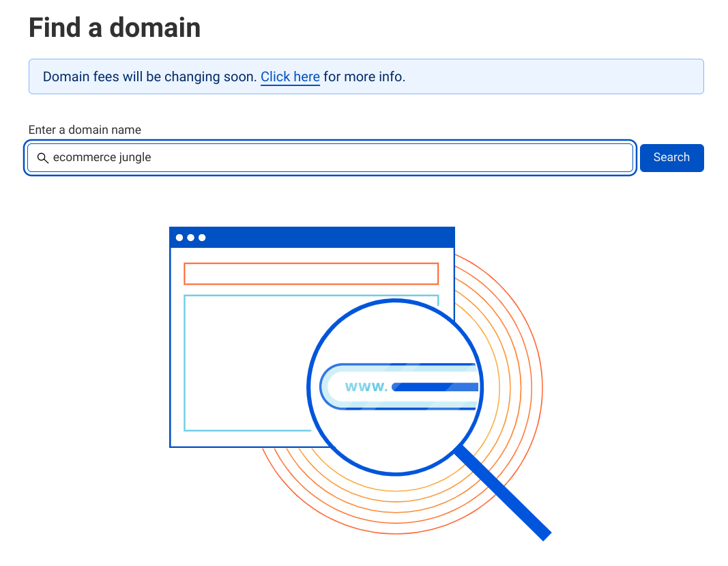The height and width of the screenshot is (566, 728).
Task: Click the 'ecommerce jungle' text in the field
Action: tap(102, 158)
